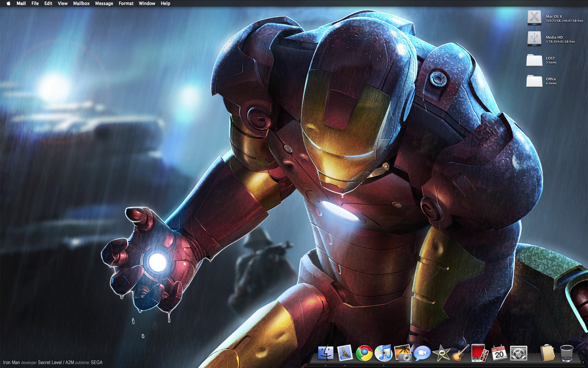Click the 'Office' folder label
Viewport: 588px width, 368px height.
tap(551, 79)
